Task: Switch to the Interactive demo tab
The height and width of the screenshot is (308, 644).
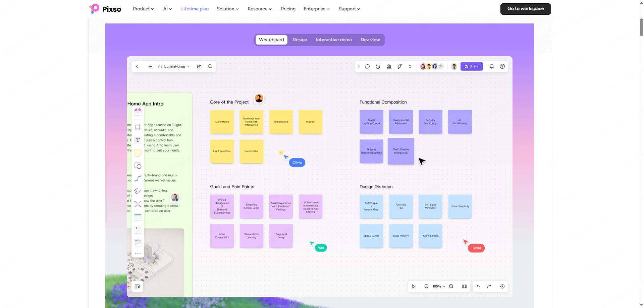Action: [334, 40]
